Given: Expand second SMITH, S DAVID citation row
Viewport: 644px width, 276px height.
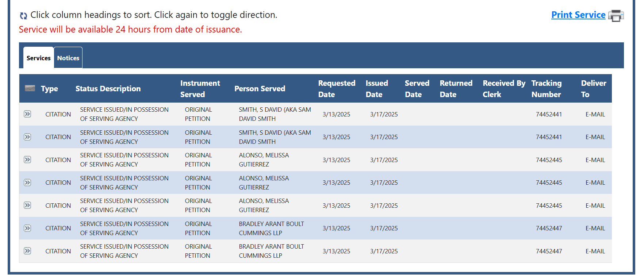Looking at the screenshot, I should pyautogui.click(x=27, y=137).
